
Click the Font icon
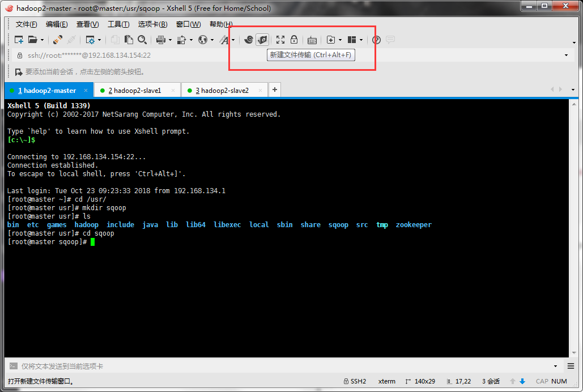point(224,40)
